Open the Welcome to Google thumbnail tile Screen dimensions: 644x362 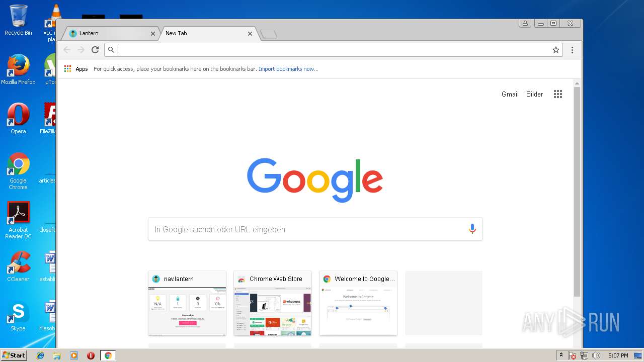[x=358, y=303]
